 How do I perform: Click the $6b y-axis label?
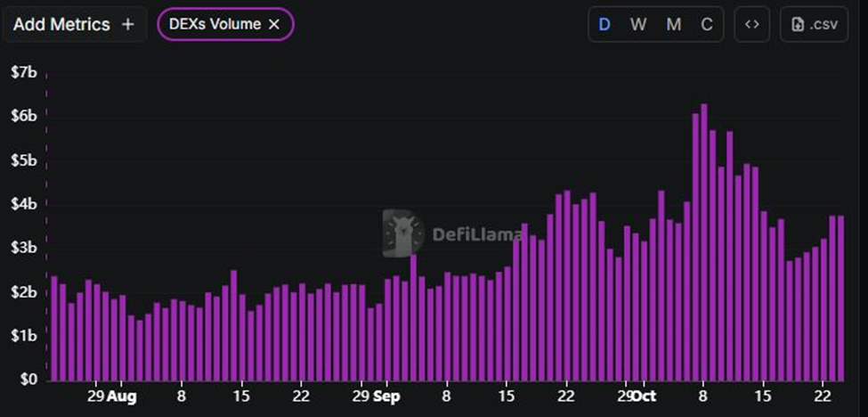(23, 117)
